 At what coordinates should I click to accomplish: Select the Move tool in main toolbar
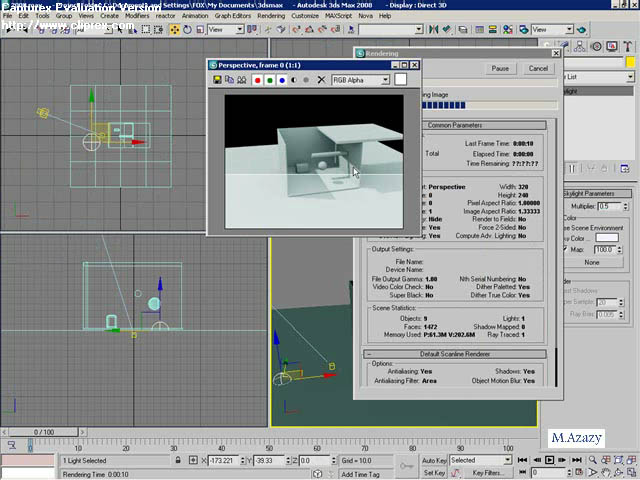pyautogui.click(x=175, y=30)
